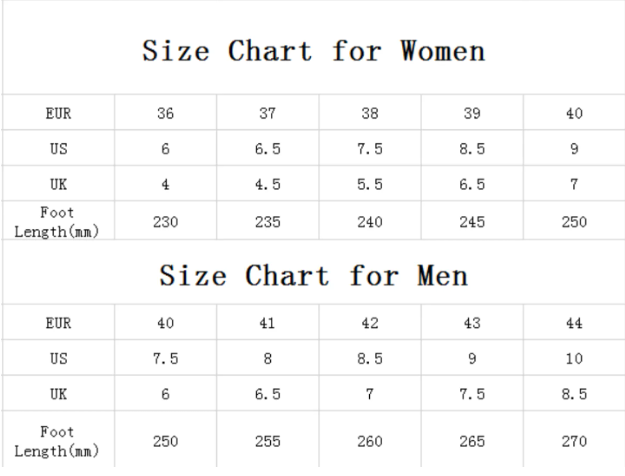Click the men's 'EUR' row label

[x=59, y=323]
